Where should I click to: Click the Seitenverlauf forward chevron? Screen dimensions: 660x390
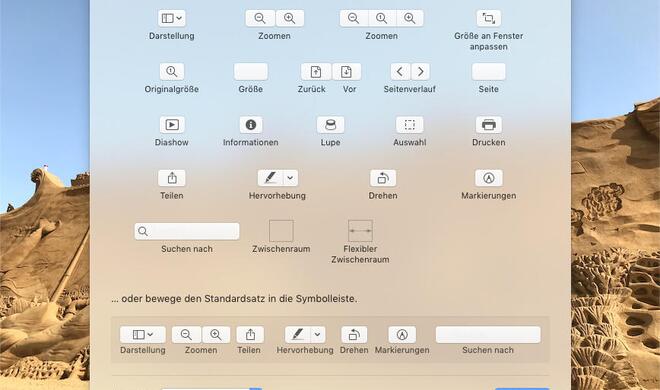point(420,72)
